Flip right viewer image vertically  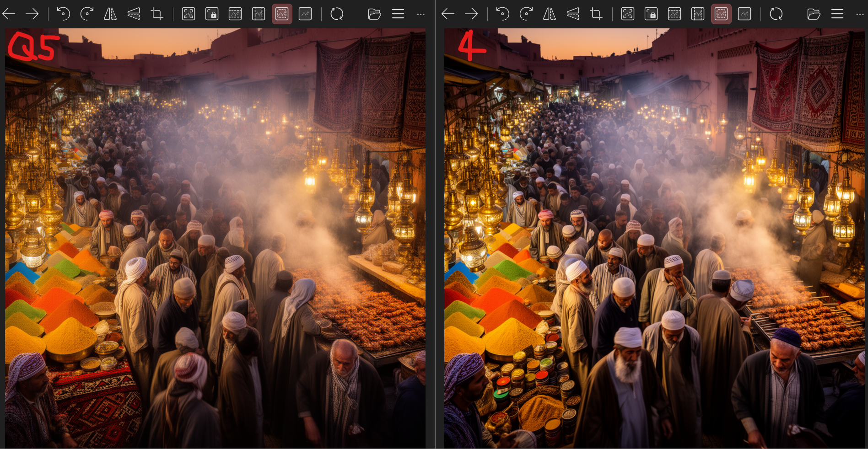click(x=573, y=14)
